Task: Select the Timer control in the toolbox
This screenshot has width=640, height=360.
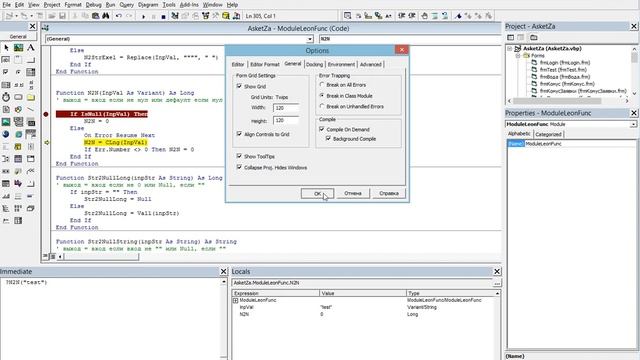Action: point(6,97)
